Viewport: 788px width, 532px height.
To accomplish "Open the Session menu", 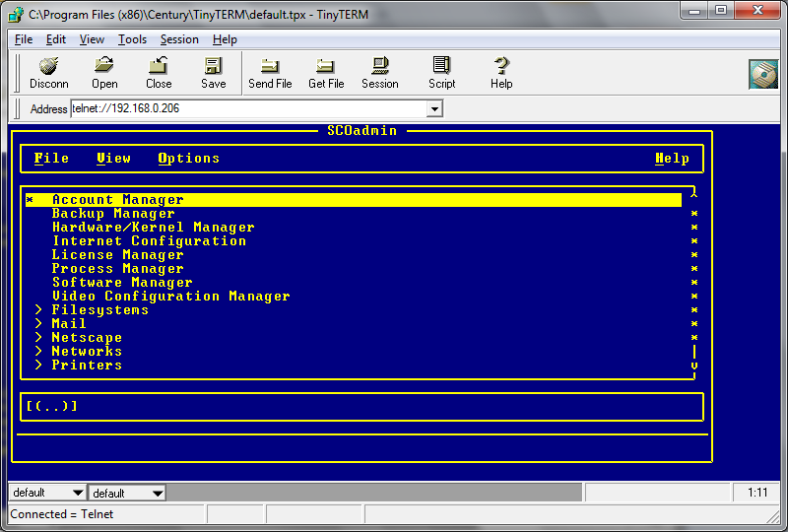I will pos(179,39).
